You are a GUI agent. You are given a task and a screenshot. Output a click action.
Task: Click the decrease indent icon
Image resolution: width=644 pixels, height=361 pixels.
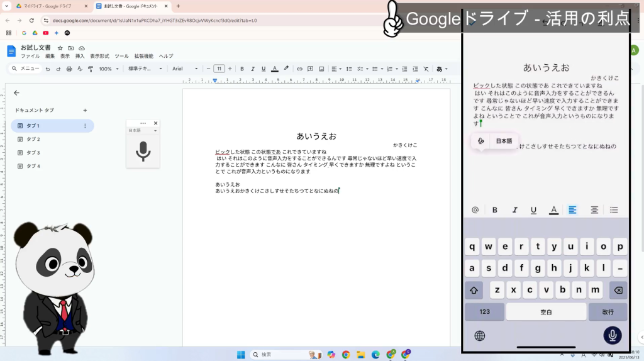[x=404, y=69]
